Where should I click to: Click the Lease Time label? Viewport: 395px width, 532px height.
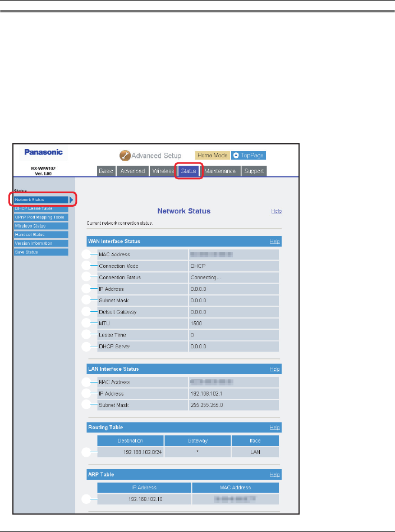point(112,335)
